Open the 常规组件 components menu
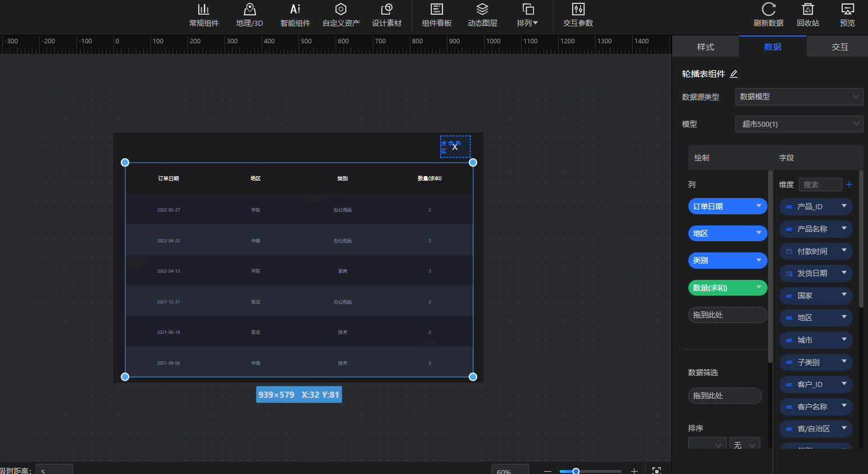Viewport: 868px width, 474px height. pos(204,15)
